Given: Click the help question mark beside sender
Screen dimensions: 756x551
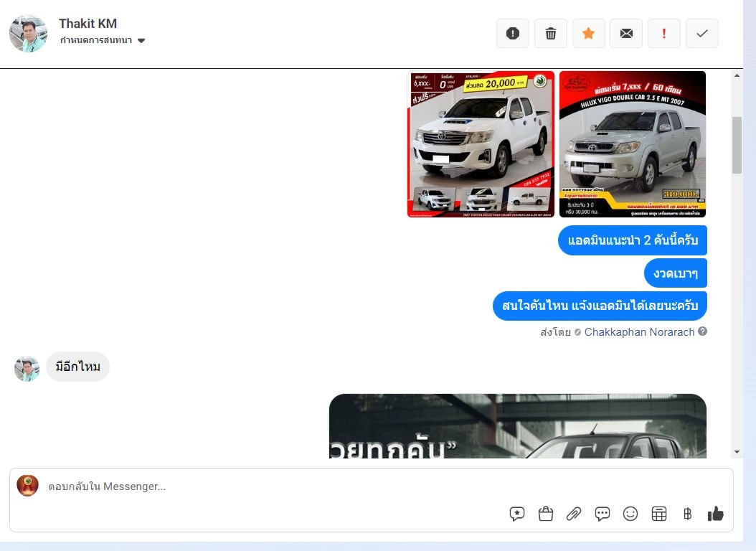Looking at the screenshot, I should (x=702, y=331).
